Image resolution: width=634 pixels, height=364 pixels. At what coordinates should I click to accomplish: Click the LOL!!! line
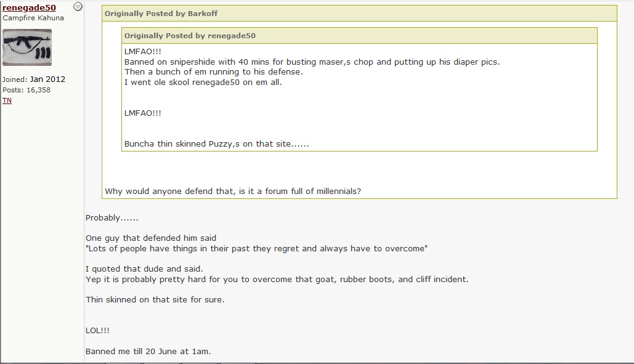point(97,331)
